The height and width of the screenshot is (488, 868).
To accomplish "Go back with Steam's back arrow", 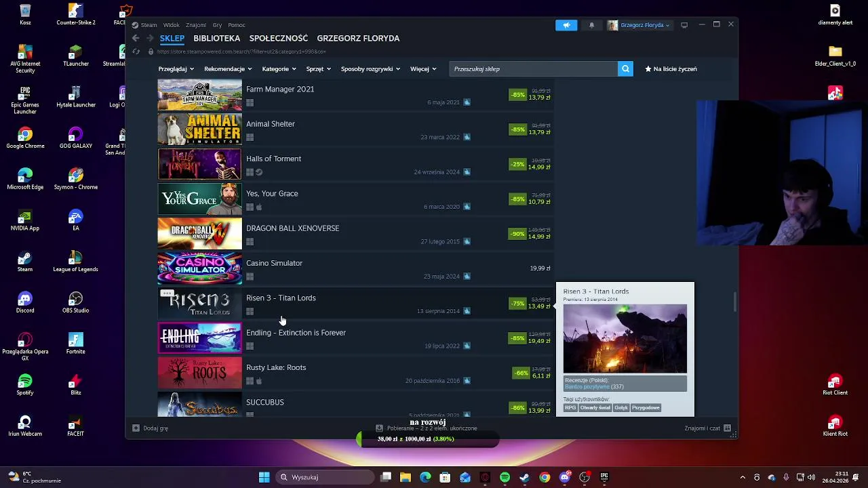I will (x=136, y=39).
